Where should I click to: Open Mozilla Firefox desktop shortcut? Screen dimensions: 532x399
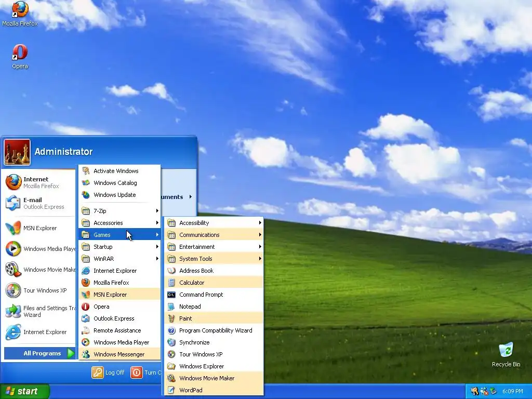tap(20, 14)
